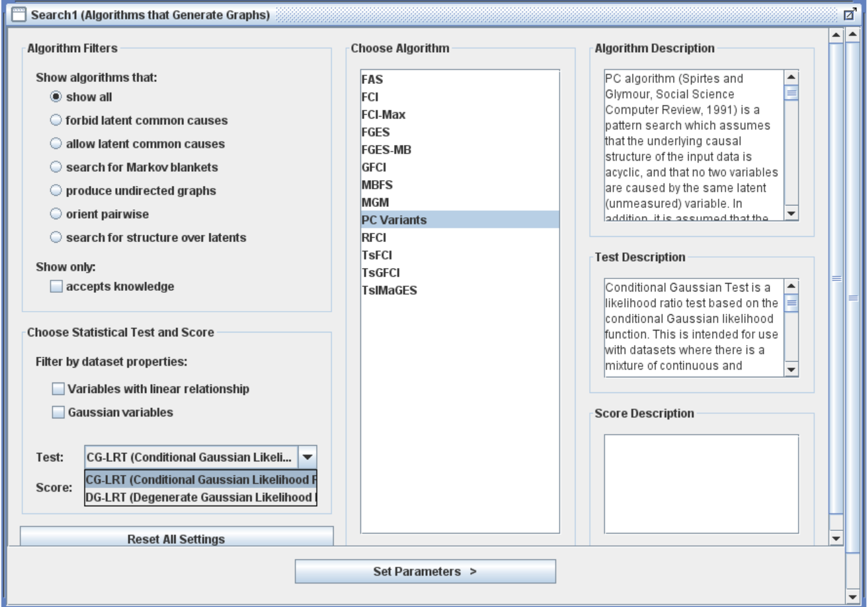The width and height of the screenshot is (868, 607).
Task: Collapse the Test dropdown via its arrow
Action: [x=308, y=457]
